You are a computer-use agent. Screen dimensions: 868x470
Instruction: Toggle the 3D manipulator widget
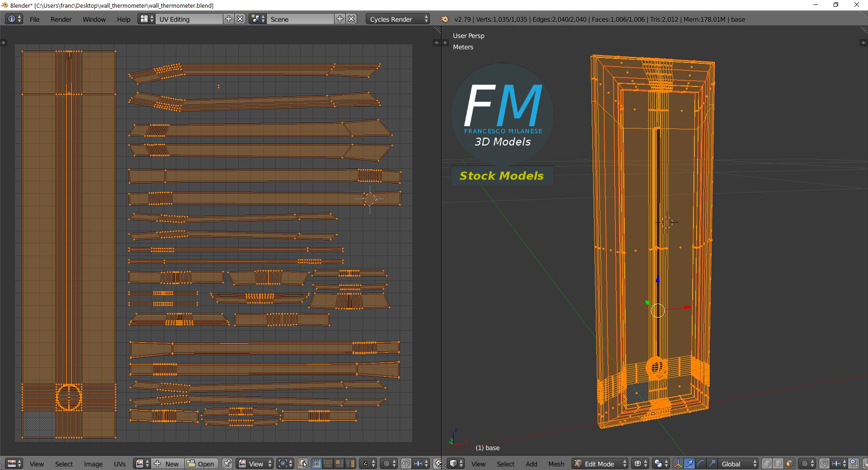(x=678, y=464)
